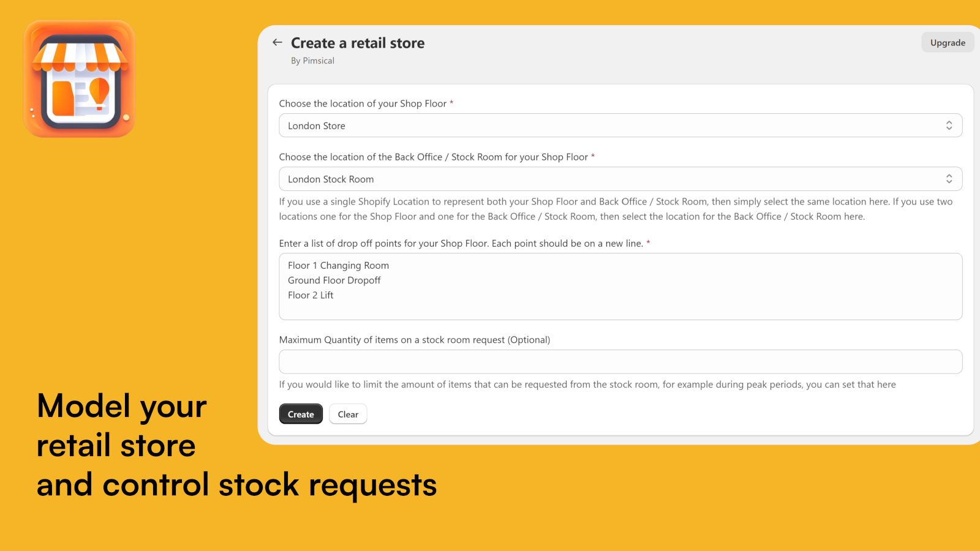Screen dimensions: 980x551
Task: Expand the Back Office / Stock Room selector
Action: click(620, 179)
